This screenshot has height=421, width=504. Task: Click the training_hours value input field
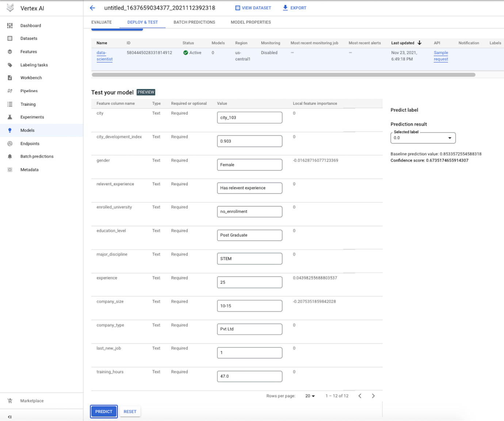[x=249, y=376]
